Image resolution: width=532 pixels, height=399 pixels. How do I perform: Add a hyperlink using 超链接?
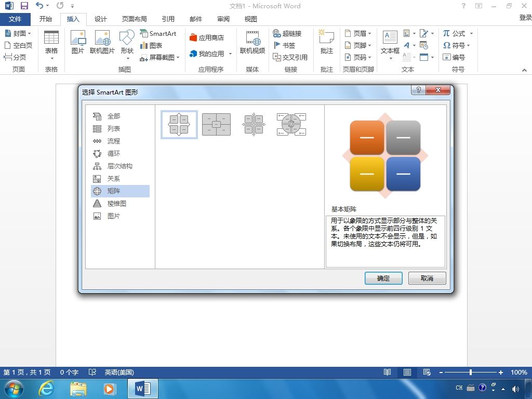tap(287, 33)
